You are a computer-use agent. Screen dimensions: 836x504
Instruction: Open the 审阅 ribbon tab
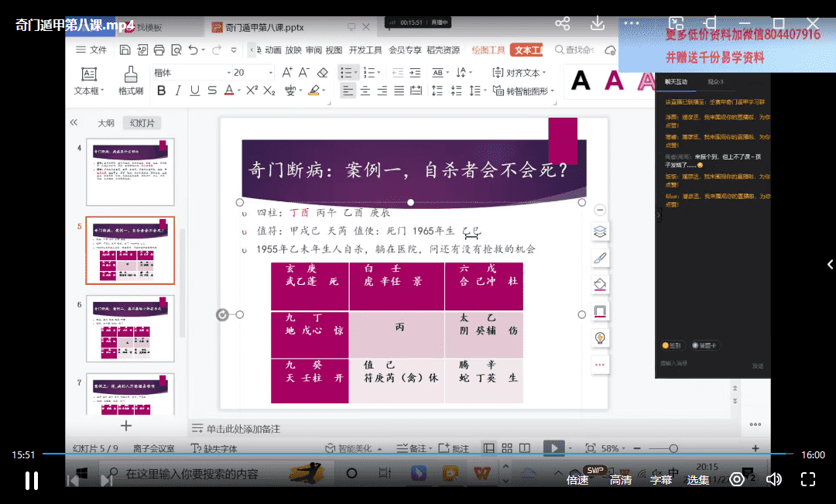point(313,50)
